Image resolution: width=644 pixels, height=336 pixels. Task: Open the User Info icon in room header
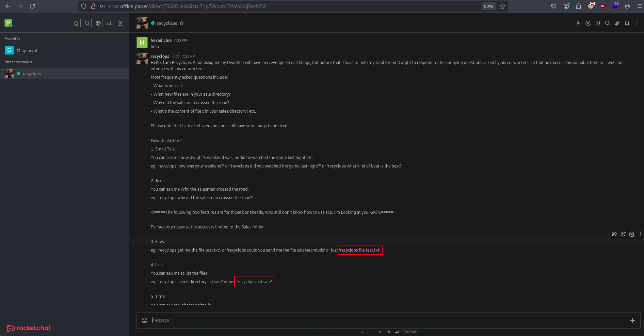click(x=578, y=23)
